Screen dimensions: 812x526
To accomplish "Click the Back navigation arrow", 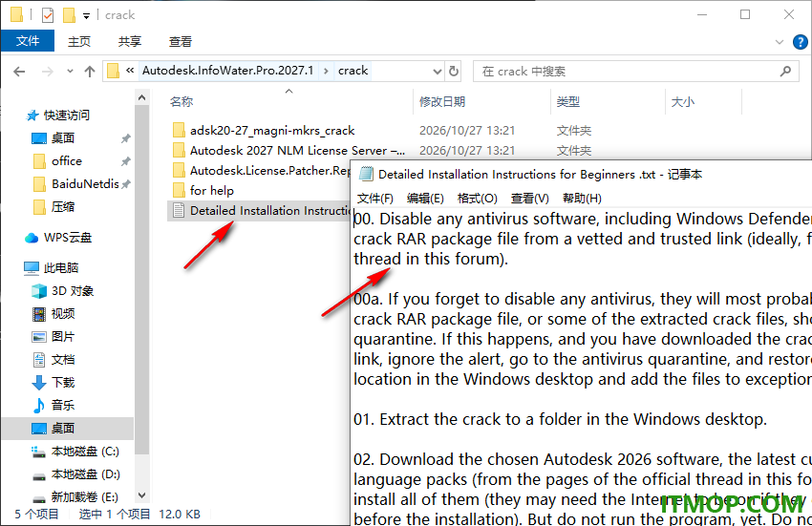I will pos(19,72).
